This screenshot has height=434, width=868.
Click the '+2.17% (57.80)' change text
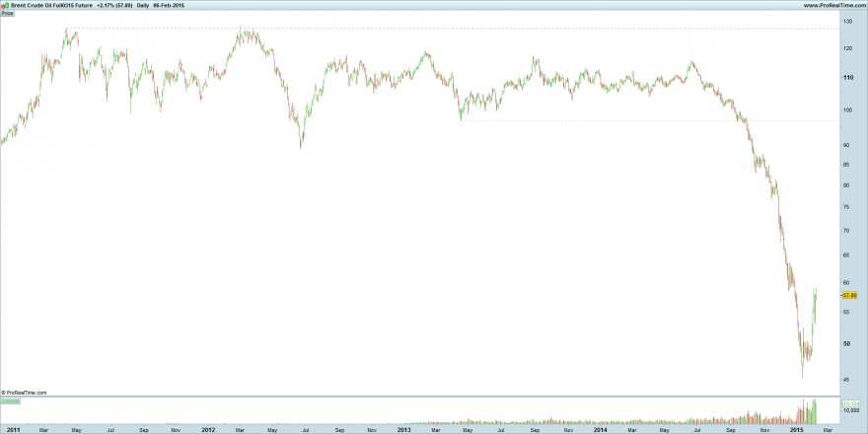tap(114, 5)
